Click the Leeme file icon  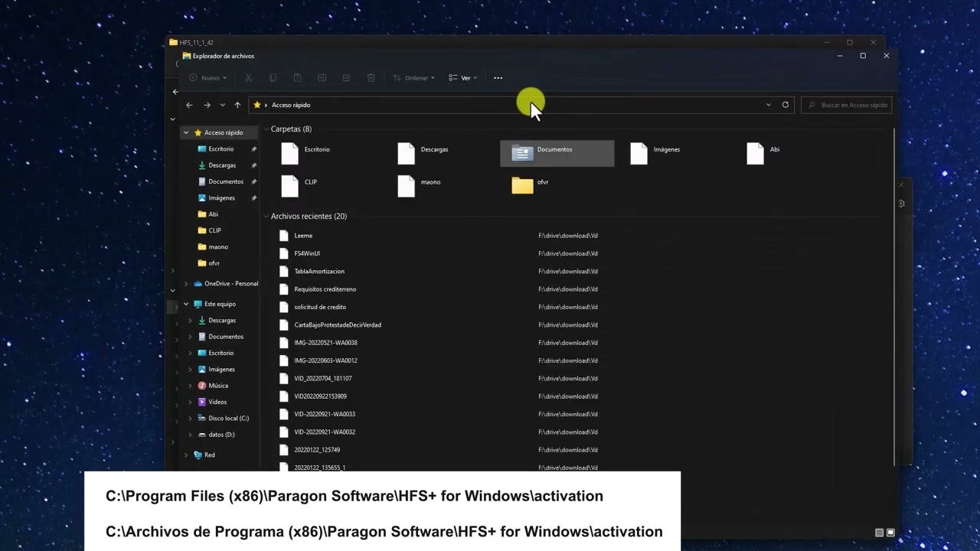point(284,236)
